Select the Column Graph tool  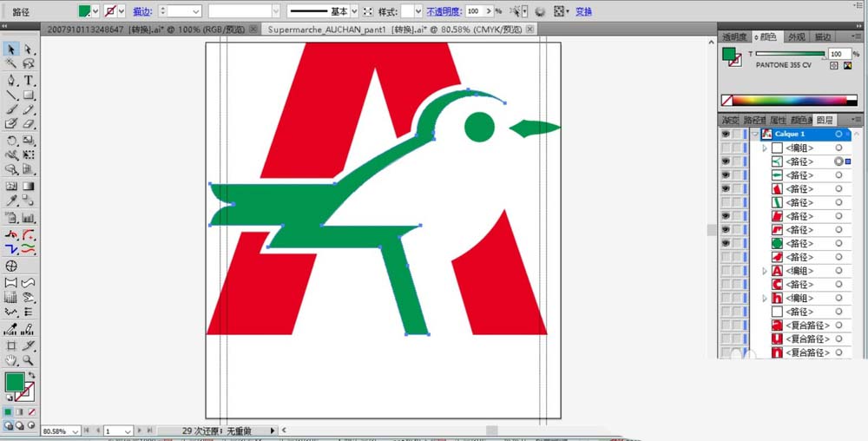click(29, 217)
